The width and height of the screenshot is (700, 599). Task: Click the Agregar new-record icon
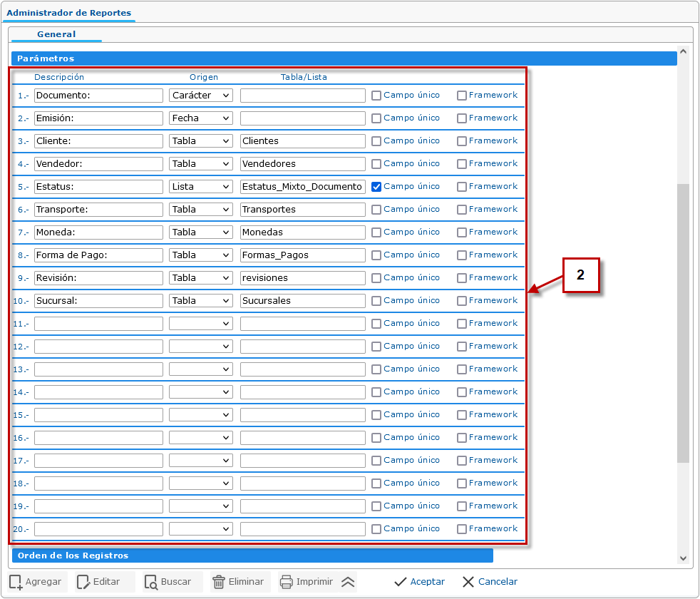tap(16, 582)
